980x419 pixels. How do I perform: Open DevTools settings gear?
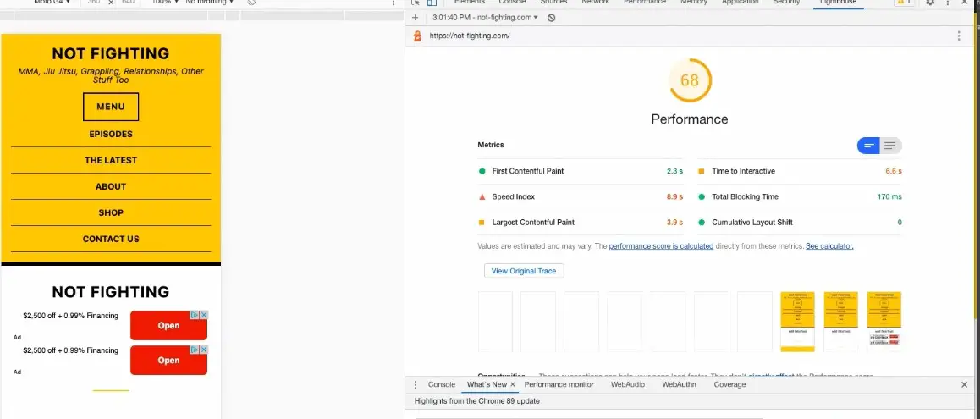coord(931,3)
